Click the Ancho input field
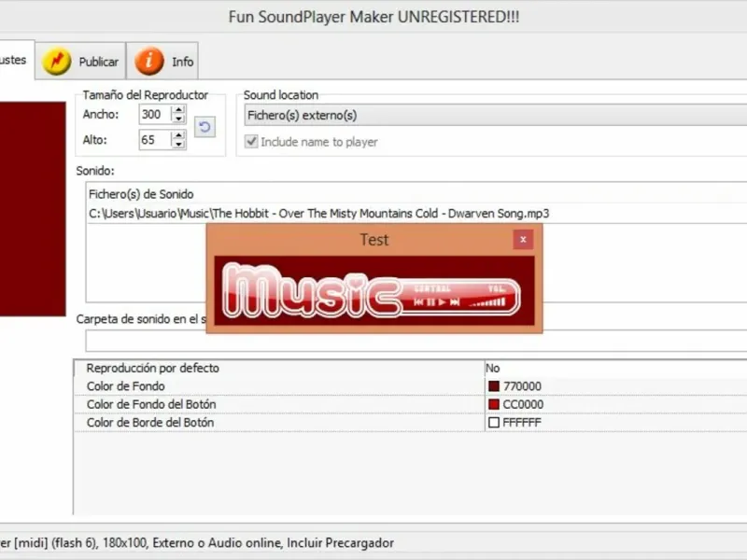 155,114
